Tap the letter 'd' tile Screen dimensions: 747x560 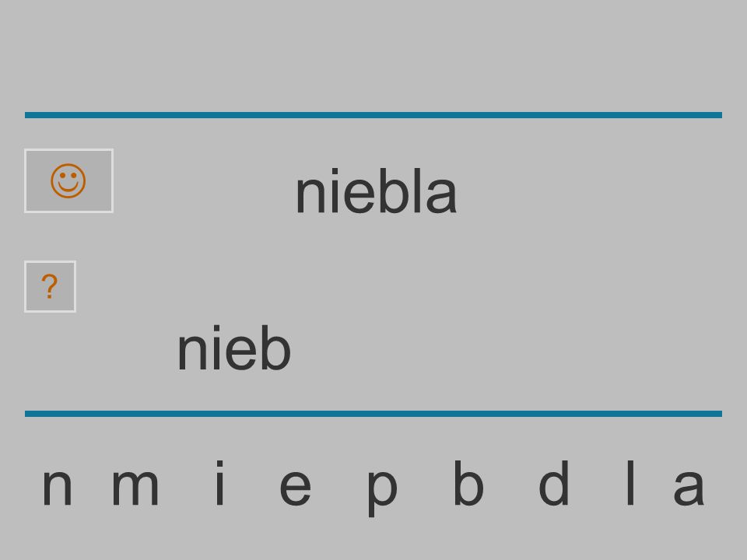tap(553, 483)
